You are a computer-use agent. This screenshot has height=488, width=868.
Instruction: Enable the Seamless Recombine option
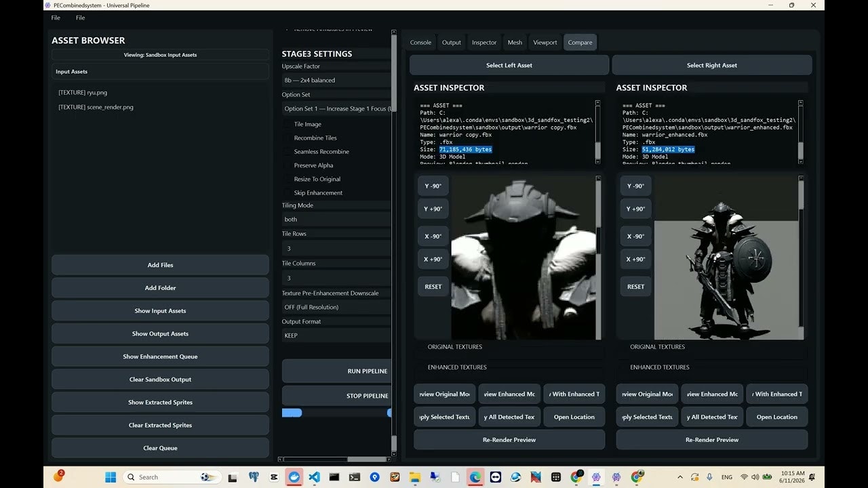288,152
